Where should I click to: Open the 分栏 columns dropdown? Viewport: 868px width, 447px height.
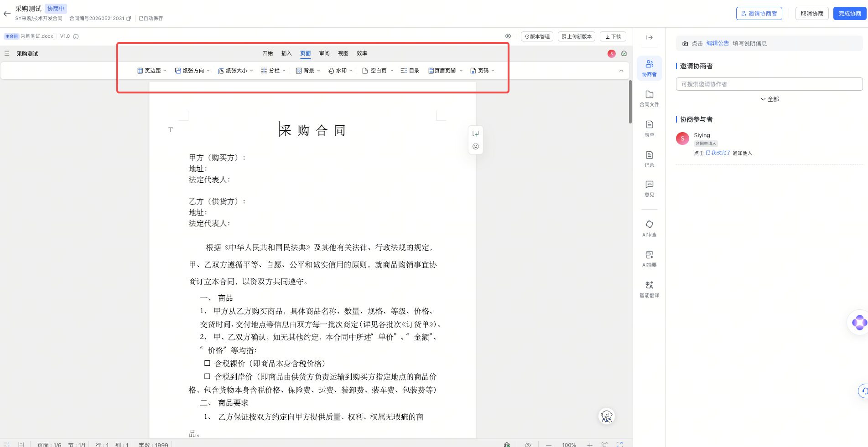point(273,71)
